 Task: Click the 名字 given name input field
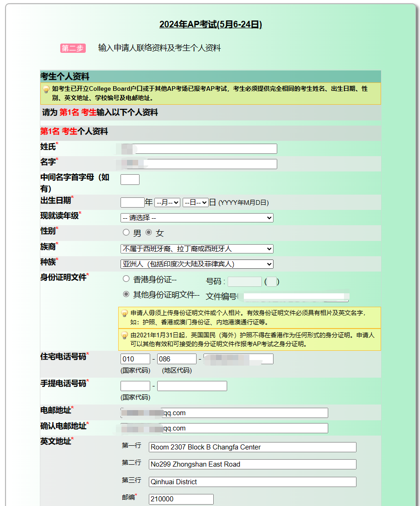(199, 164)
